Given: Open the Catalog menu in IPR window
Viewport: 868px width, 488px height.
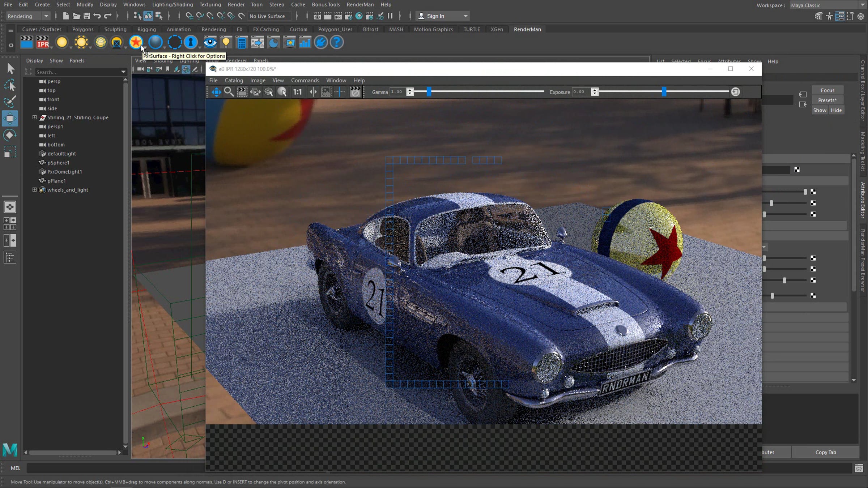Looking at the screenshot, I should click(234, 80).
